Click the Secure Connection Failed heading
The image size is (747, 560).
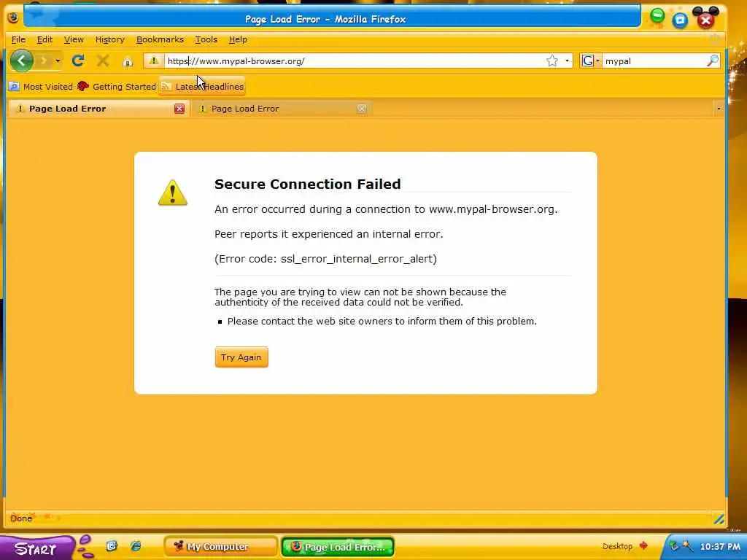(x=307, y=184)
